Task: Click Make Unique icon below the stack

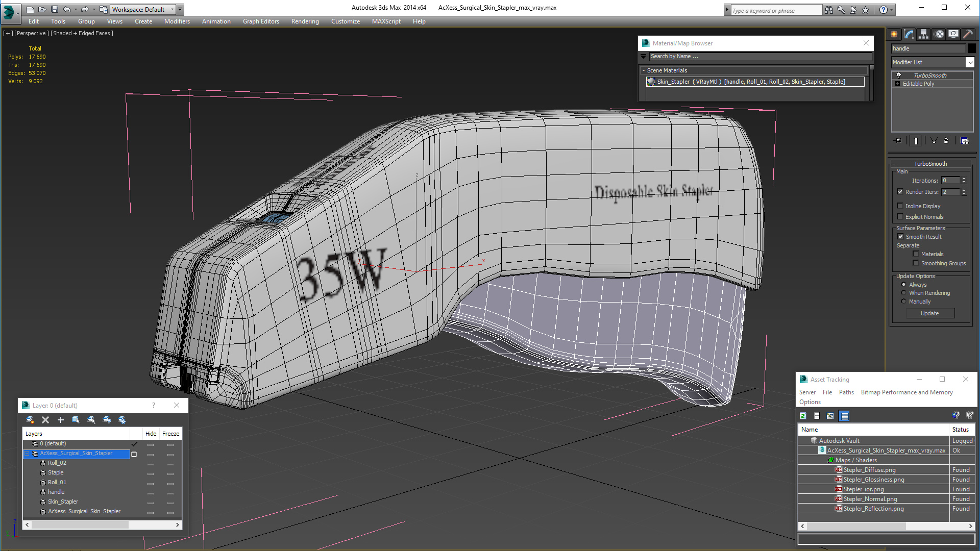Action: [934, 141]
